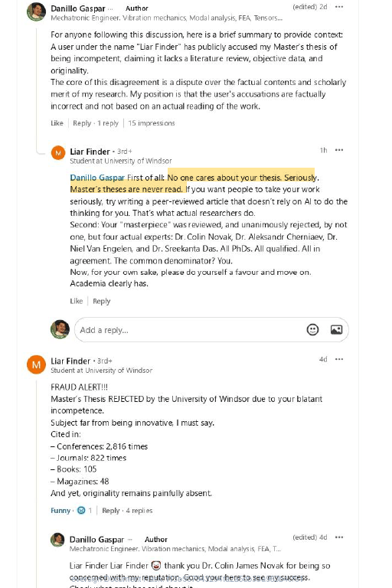Viewport: 392px width, 588px height.
Task: Open options menu on Danillo's top comment
Action: click(339, 7)
